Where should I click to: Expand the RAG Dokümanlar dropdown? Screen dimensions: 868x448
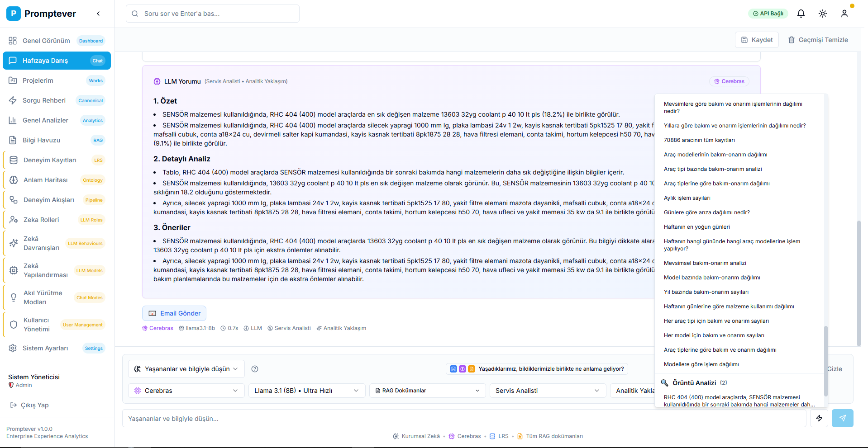pyautogui.click(x=427, y=391)
